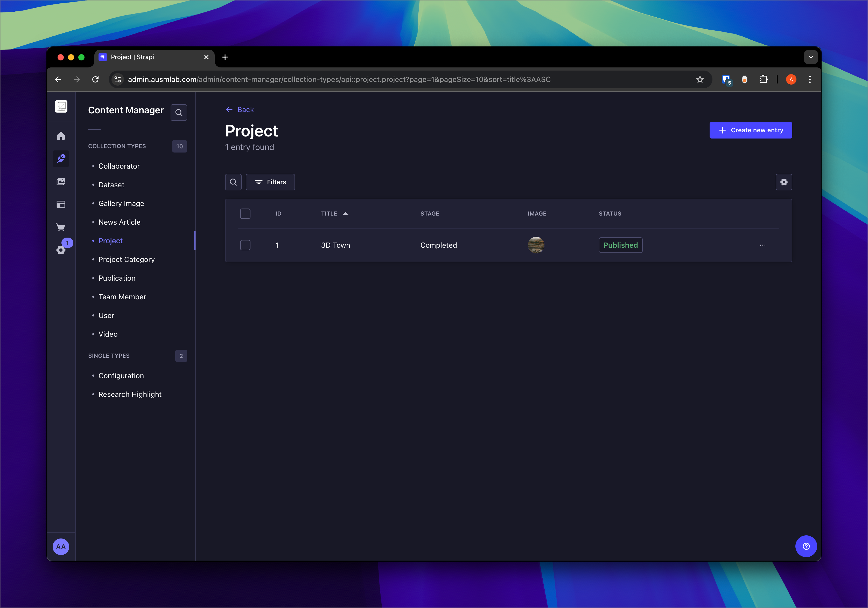Click the help question-mark button
The width and height of the screenshot is (868, 608).
coord(806,546)
